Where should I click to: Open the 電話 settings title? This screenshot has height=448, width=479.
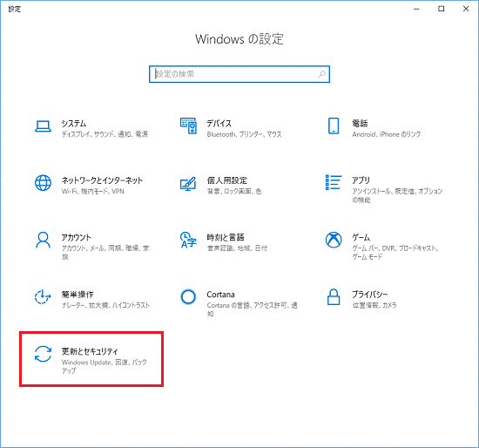pyautogui.click(x=360, y=124)
